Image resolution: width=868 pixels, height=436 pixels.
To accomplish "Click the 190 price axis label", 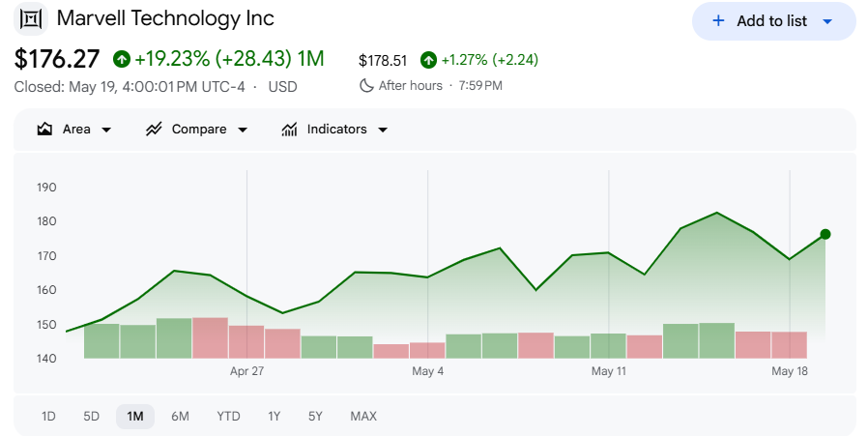I will coord(46,188).
